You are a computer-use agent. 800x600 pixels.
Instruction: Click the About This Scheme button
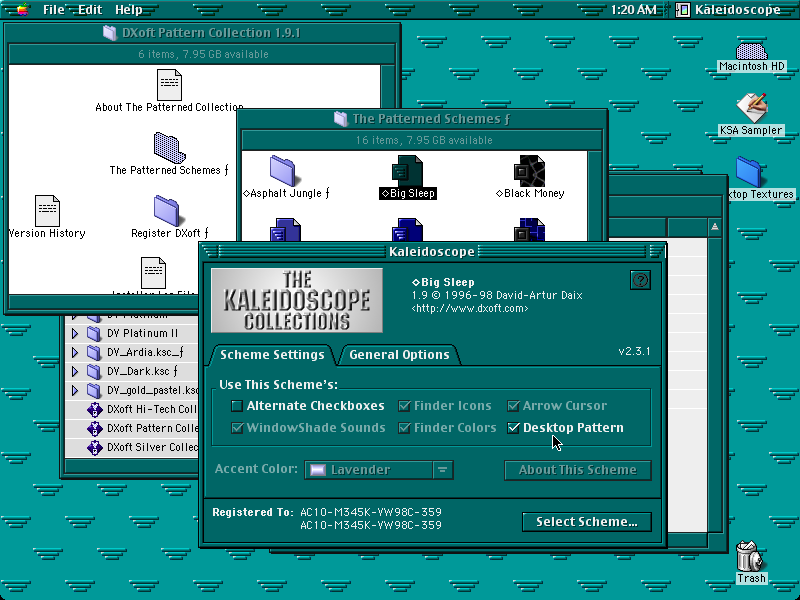pos(578,470)
